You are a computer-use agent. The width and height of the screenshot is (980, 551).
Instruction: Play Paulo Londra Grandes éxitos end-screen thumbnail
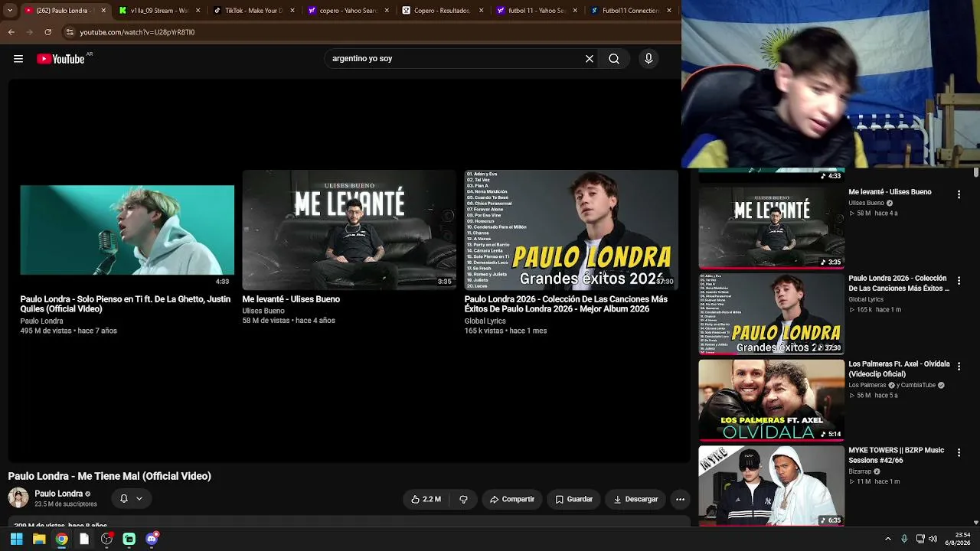pos(571,230)
